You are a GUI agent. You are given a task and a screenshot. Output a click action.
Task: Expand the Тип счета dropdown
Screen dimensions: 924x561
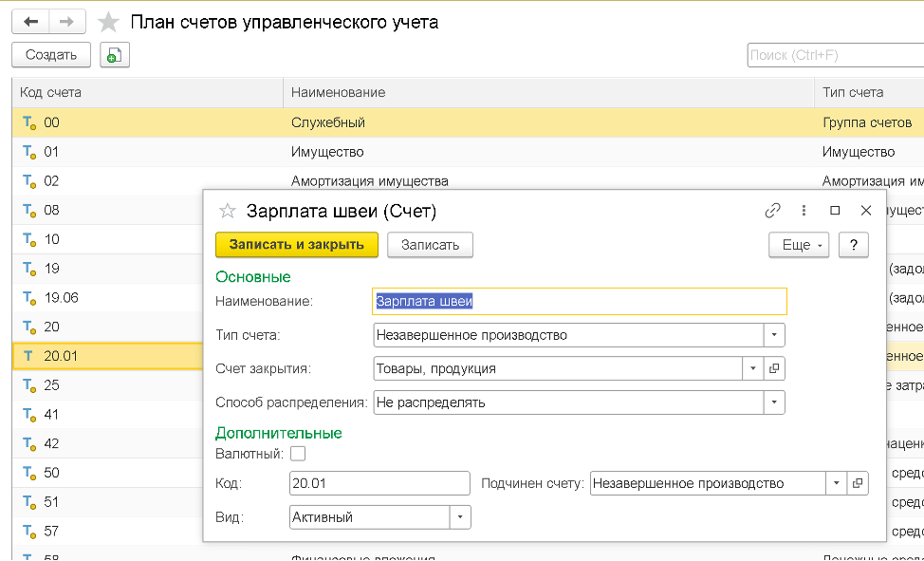[x=774, y=335]
